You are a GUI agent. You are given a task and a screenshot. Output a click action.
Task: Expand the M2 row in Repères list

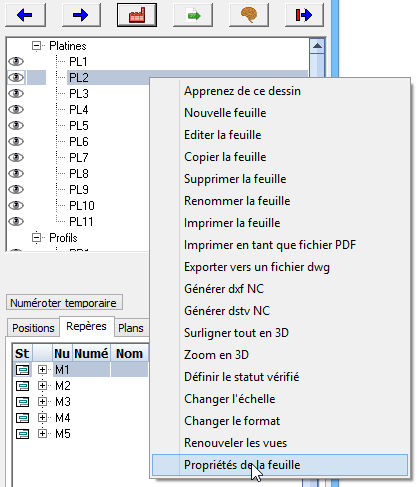(42, 386)
